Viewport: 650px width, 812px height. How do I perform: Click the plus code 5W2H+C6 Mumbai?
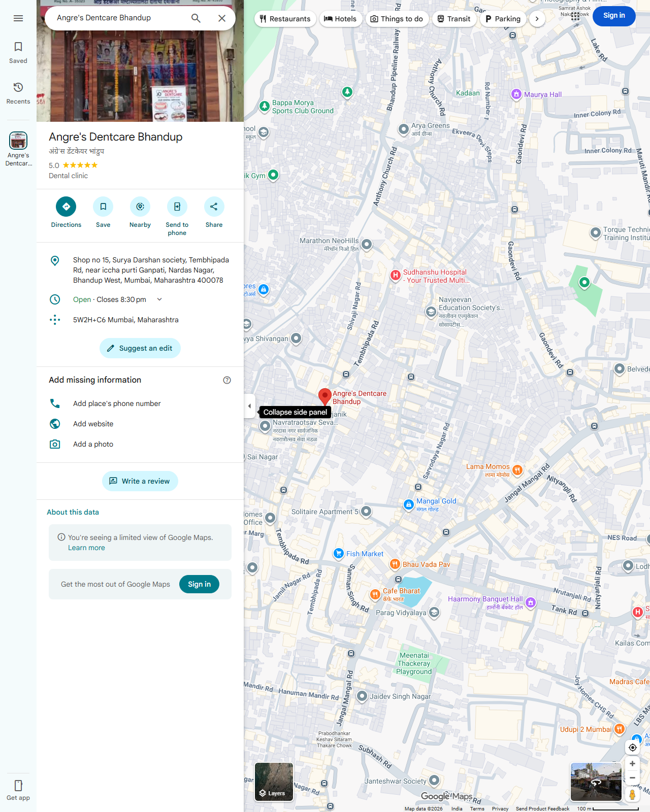[x=140, y=320]
